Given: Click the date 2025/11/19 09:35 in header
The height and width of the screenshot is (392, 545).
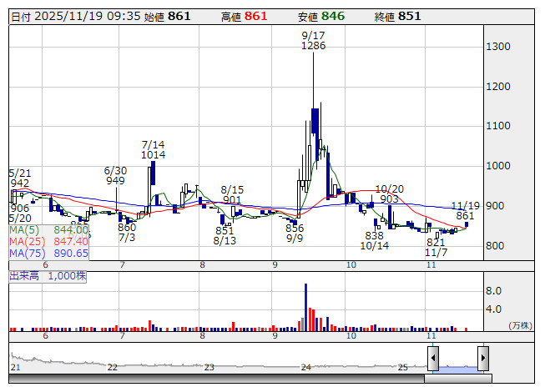Looking at the screenshot, I should pos(71,16).
